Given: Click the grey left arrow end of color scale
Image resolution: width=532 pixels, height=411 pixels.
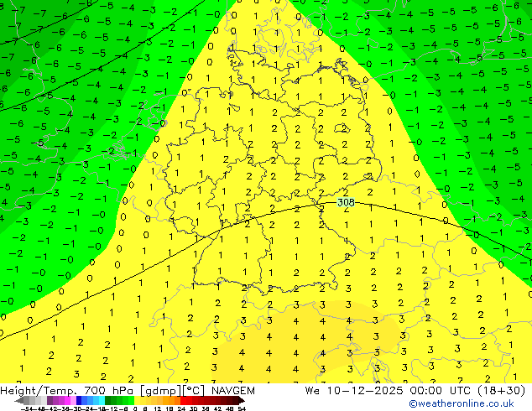Looking at the screenshot, I should [x=19, y=401].
